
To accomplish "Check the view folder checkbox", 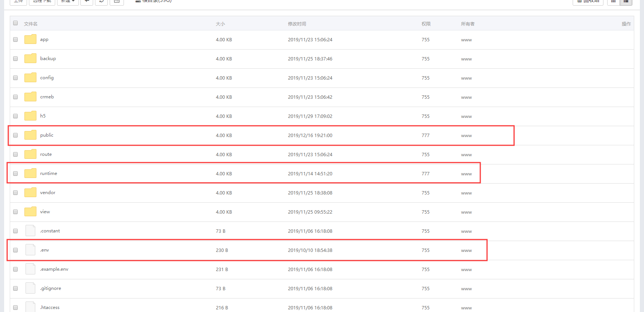I will (15, 212).
